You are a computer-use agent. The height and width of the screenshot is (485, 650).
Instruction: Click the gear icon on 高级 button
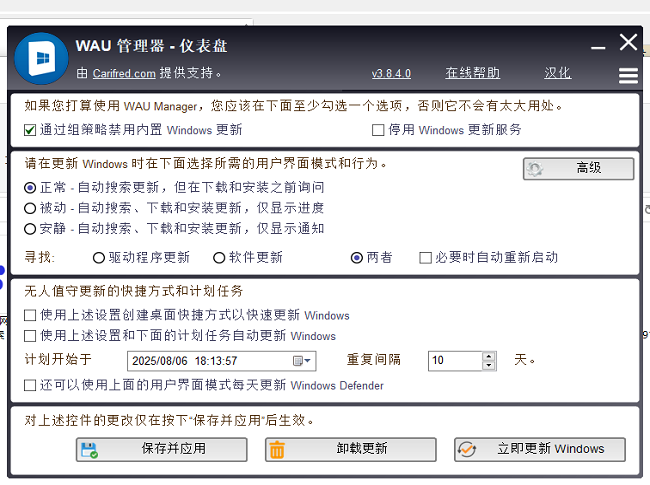[535, 169]
